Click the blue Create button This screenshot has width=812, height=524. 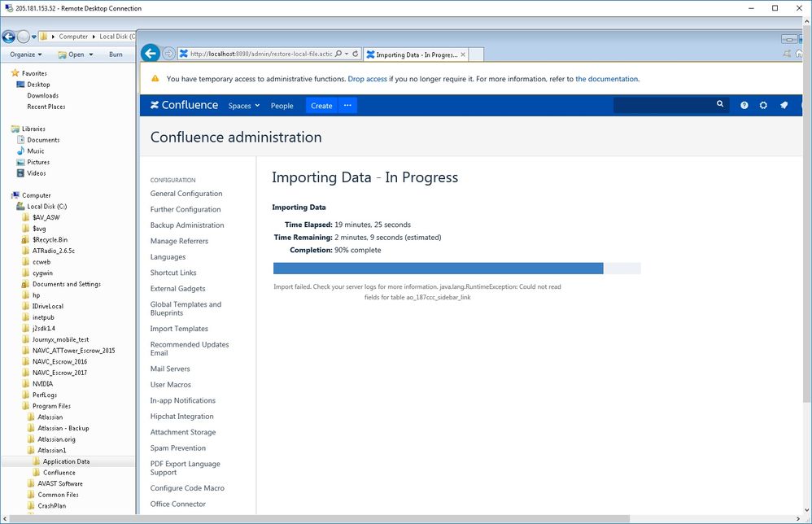[x=321, y=106]
